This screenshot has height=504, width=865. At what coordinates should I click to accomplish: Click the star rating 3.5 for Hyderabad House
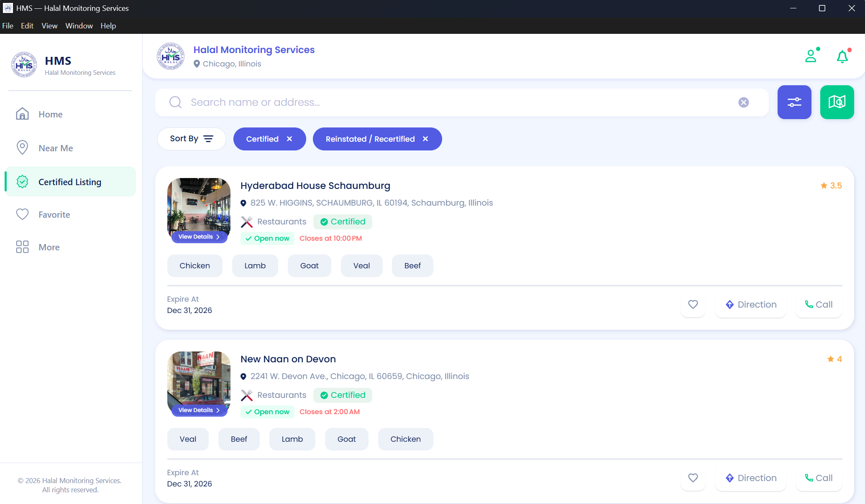(x=831, y=186)
